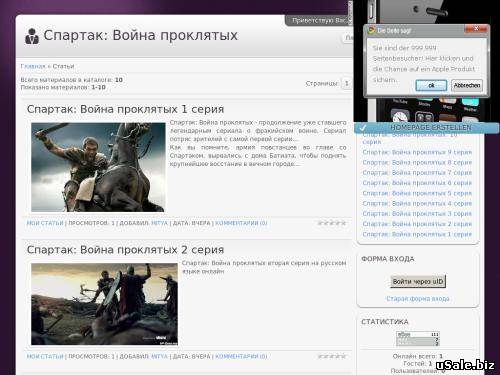This screenshot has width=500, height=375.
Task: Rate 2 серия using its star rating
Action: 332,356
